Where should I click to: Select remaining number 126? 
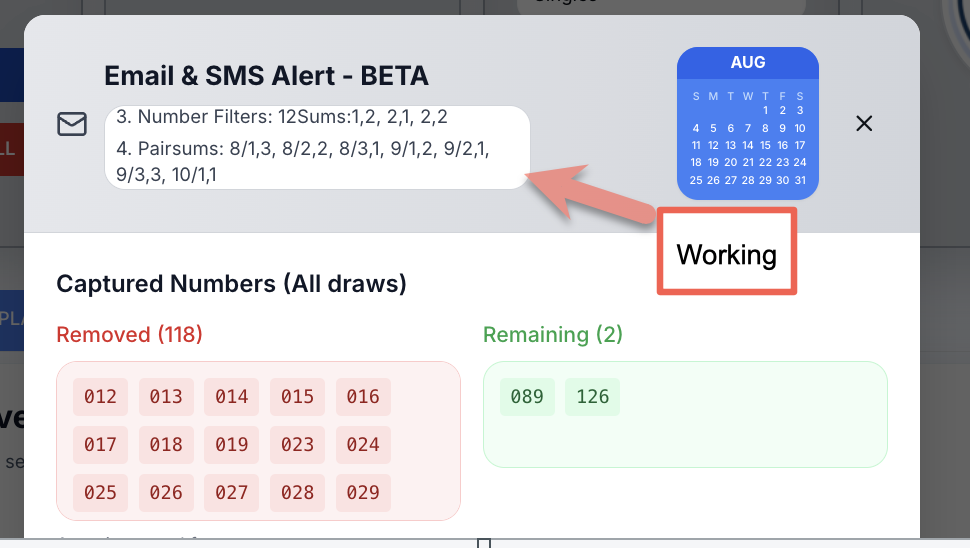(593, 396)
